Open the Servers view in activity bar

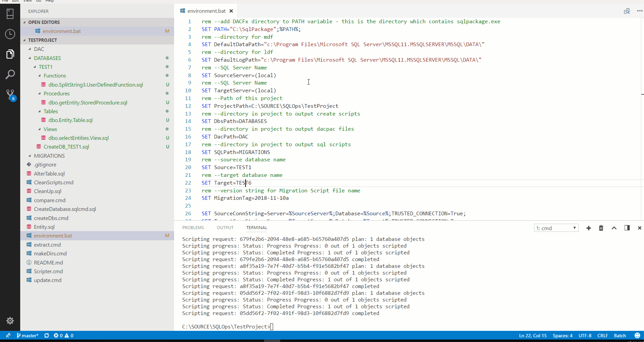tap(10, 14)
